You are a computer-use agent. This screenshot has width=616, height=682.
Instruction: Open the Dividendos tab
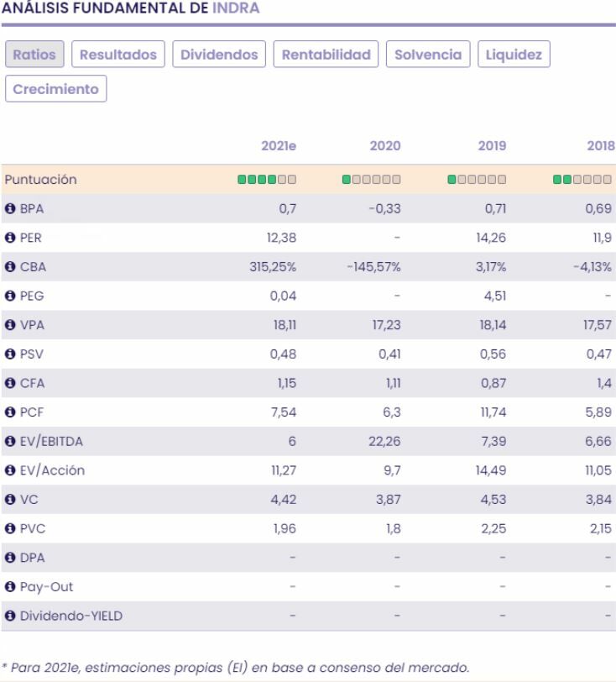tap(220, 55)
